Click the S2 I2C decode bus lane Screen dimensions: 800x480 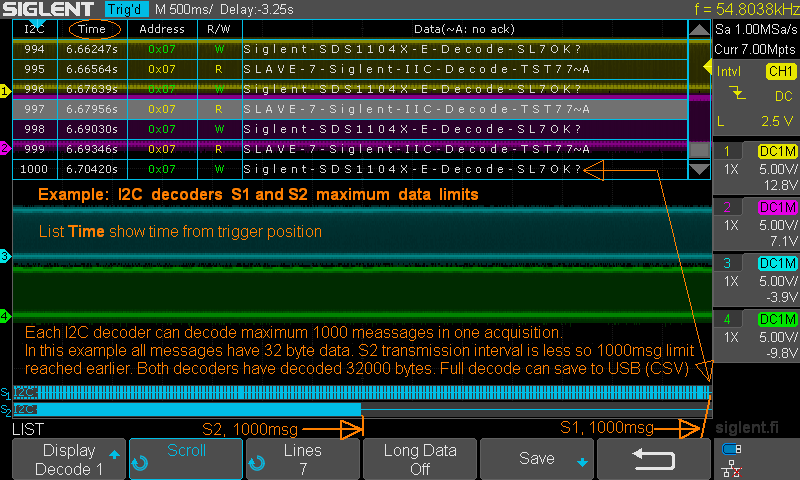pyautogui.click(x=362, y=409)
